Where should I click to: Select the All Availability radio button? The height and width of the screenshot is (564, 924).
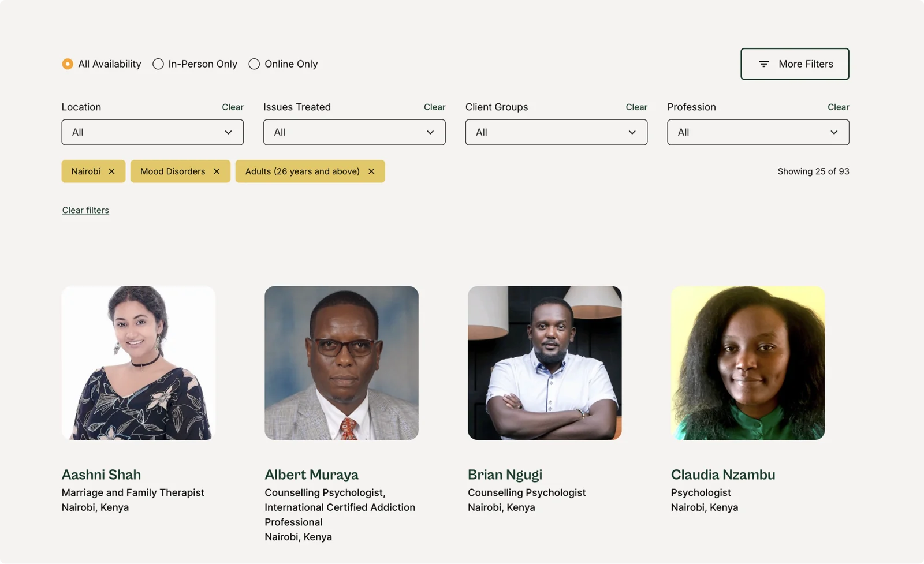[68, 64]
